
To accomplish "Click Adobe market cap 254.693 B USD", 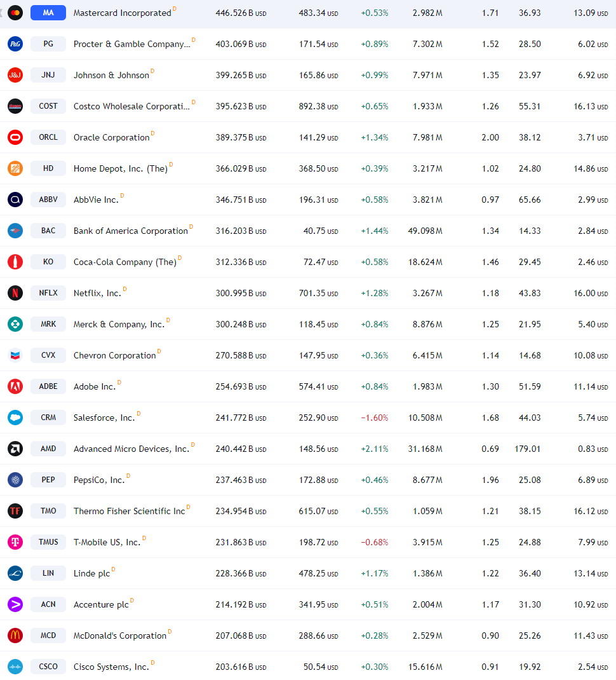I will coord(241,386).
